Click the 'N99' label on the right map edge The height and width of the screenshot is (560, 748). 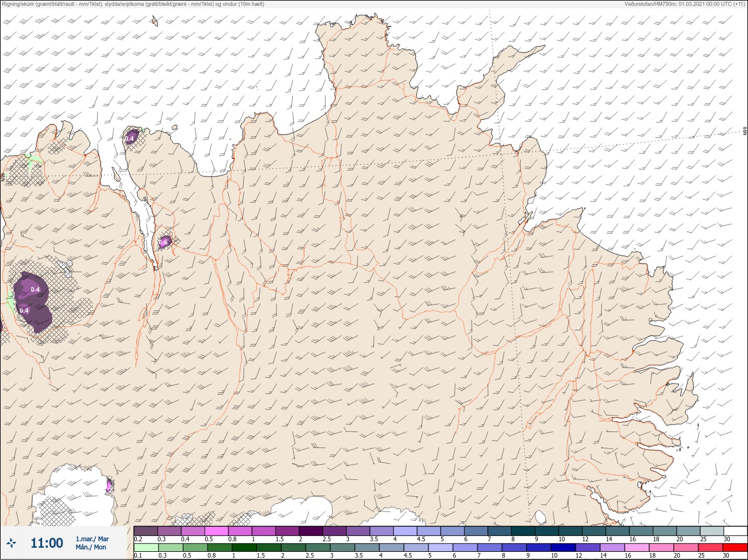(x=745, y=132)
